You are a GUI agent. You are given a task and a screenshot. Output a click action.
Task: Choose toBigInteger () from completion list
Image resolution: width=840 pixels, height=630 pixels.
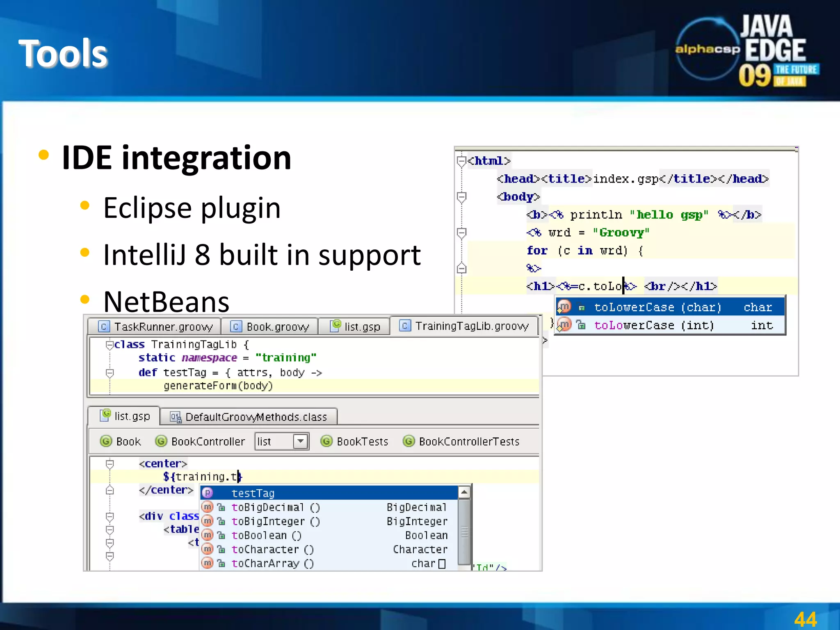point(329,521)
